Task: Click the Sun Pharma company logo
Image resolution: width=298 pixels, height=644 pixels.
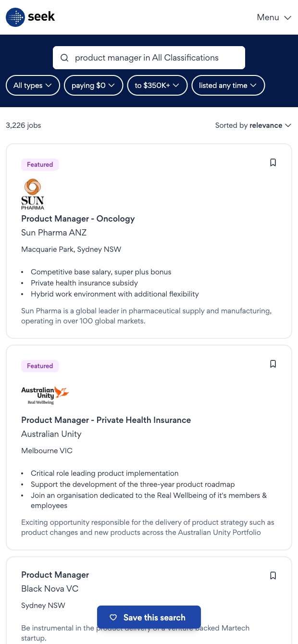Action: 33,194
